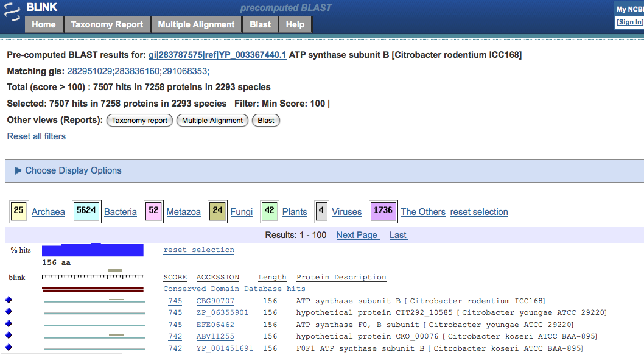Switch to the Multiple Alignment tab
Image resolution: width=644 pixels, height=355 pixels.
pyautogui.click(x=196, y=24)
